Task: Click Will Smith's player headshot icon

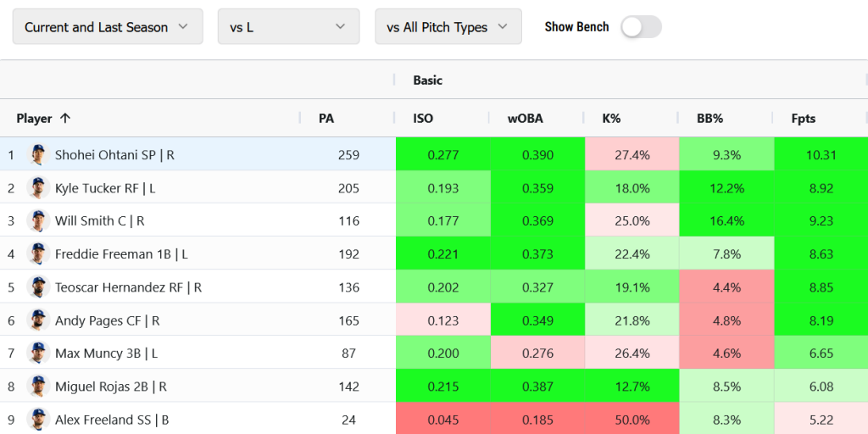Action: [x=38, y=220]
